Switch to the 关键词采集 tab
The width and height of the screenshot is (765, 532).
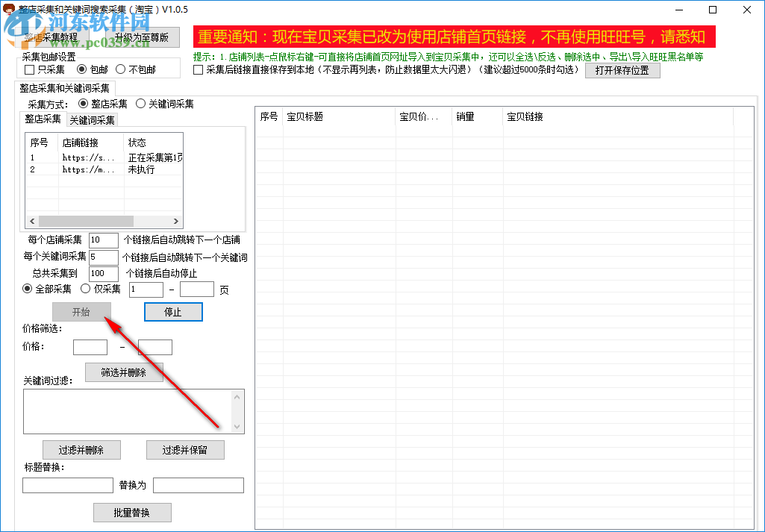click(x=91, y=119)
